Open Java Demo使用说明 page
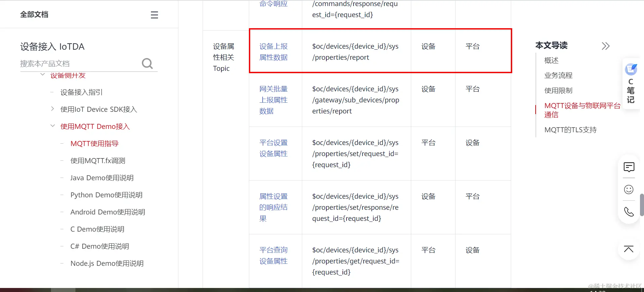644x292 pixels. (x=102, y=178)
